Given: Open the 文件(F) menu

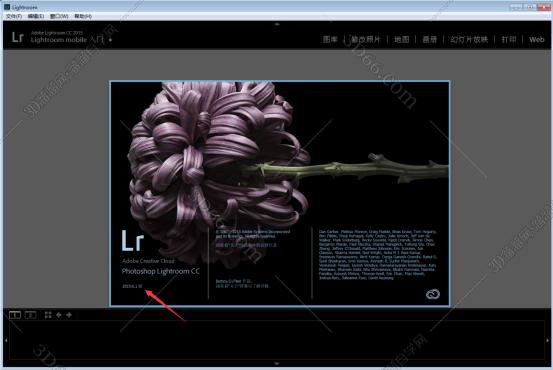Looking at the screenshot, I should click(14, 16).
